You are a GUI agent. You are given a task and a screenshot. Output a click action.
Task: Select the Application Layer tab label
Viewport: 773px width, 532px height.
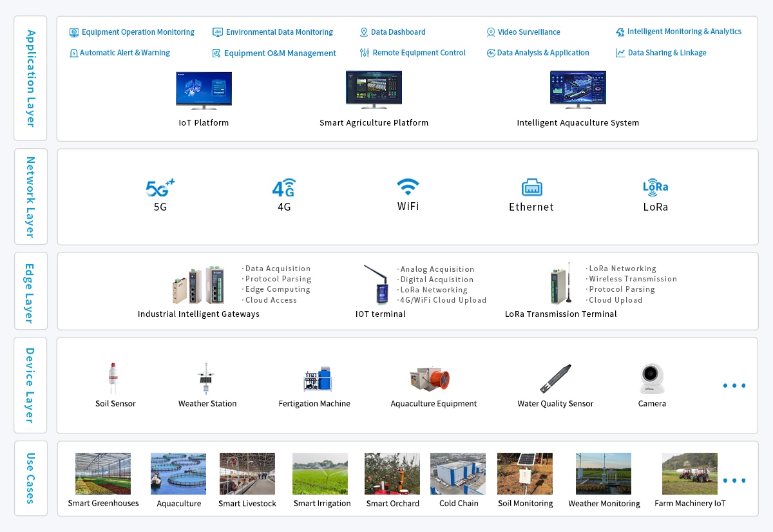click(30, 78)
